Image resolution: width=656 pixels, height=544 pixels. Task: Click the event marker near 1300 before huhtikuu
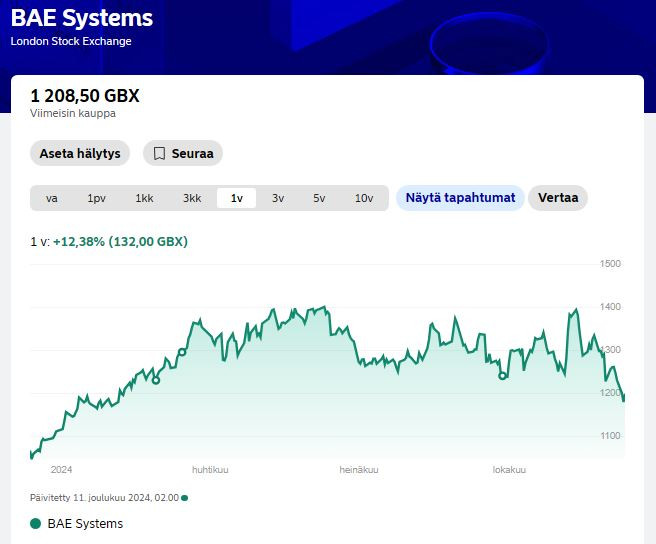click(x=182, y=352)
